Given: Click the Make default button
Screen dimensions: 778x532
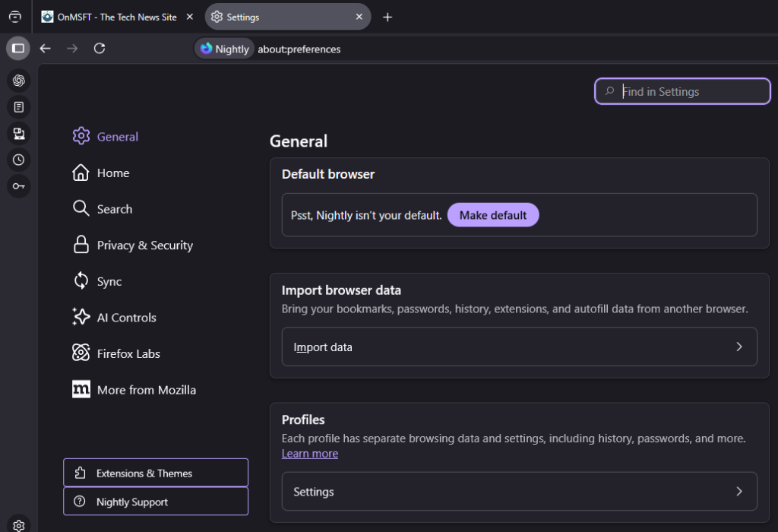Looking at the screenshot, I should coord(492,215).
